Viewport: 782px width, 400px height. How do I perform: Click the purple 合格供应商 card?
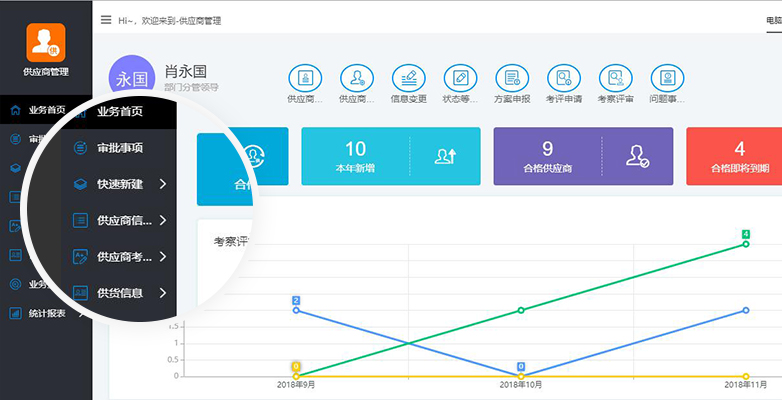click(x=583, y=156)
